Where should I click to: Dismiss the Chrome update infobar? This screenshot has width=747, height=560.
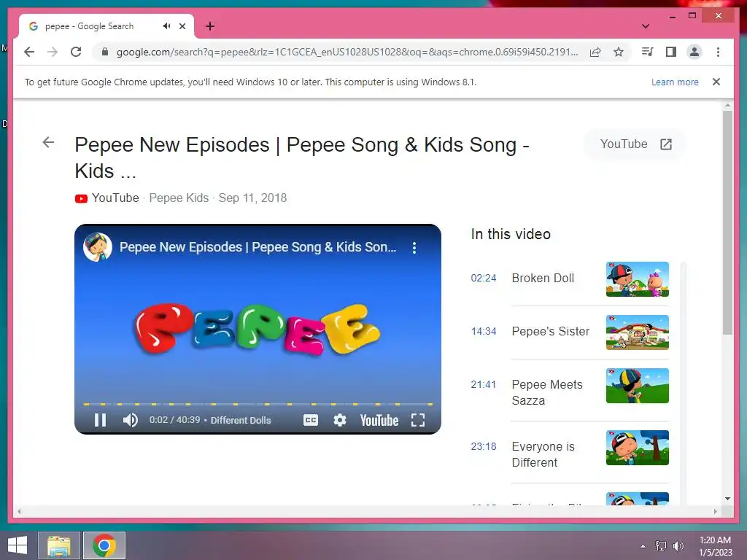tap(716, 82)
